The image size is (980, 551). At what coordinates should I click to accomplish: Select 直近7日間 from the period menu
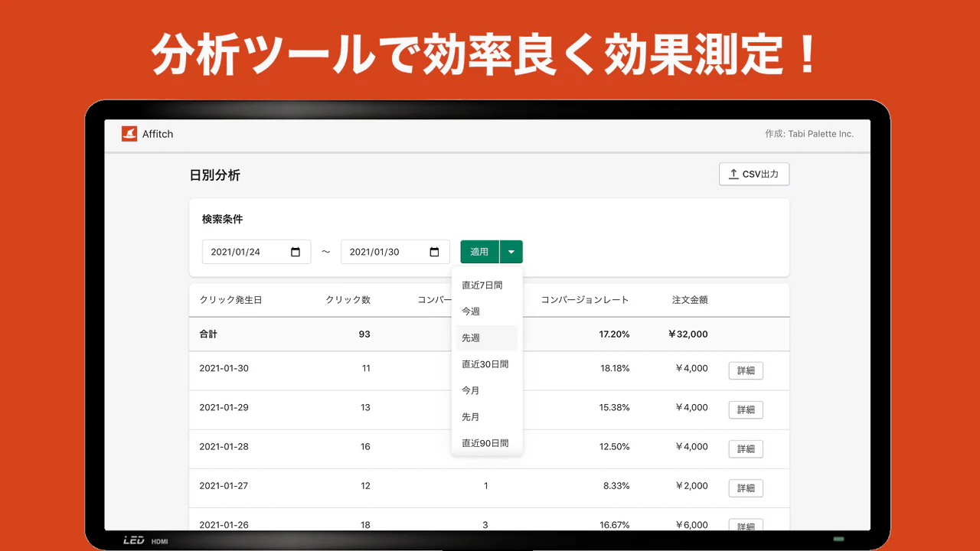(487, 285)
